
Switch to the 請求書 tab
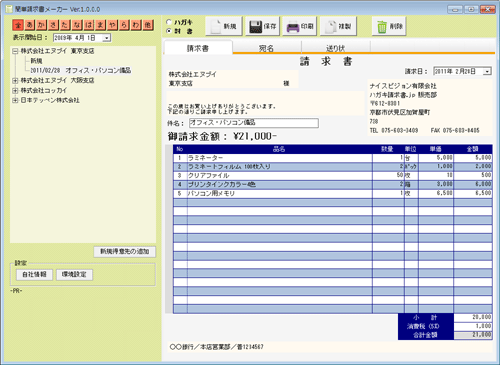tap(198, 48)
